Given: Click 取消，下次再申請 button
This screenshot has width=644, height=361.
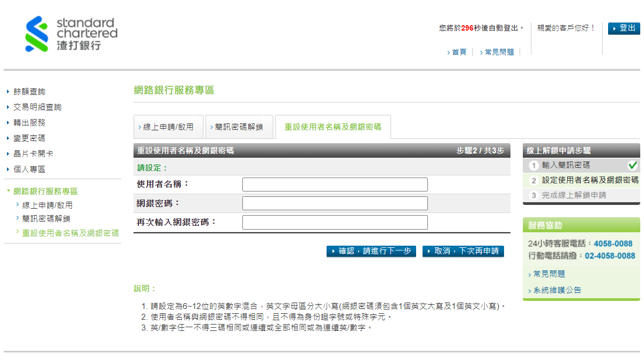Looking at the screenshot, I should (x=463, y=251).
